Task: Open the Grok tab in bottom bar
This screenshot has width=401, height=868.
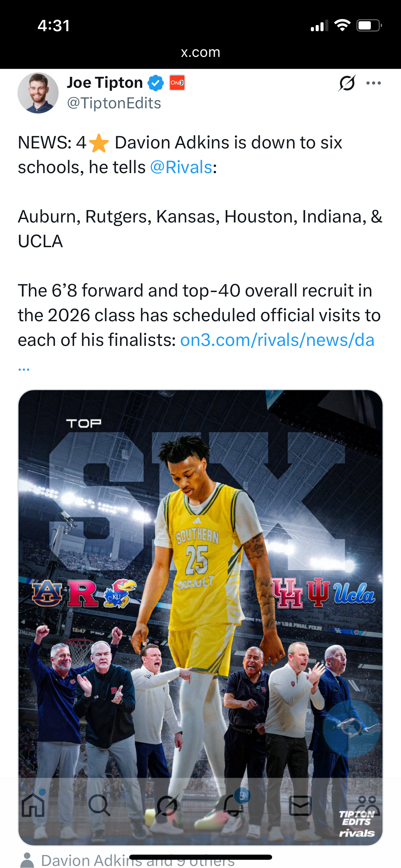Action: point(167,806)
